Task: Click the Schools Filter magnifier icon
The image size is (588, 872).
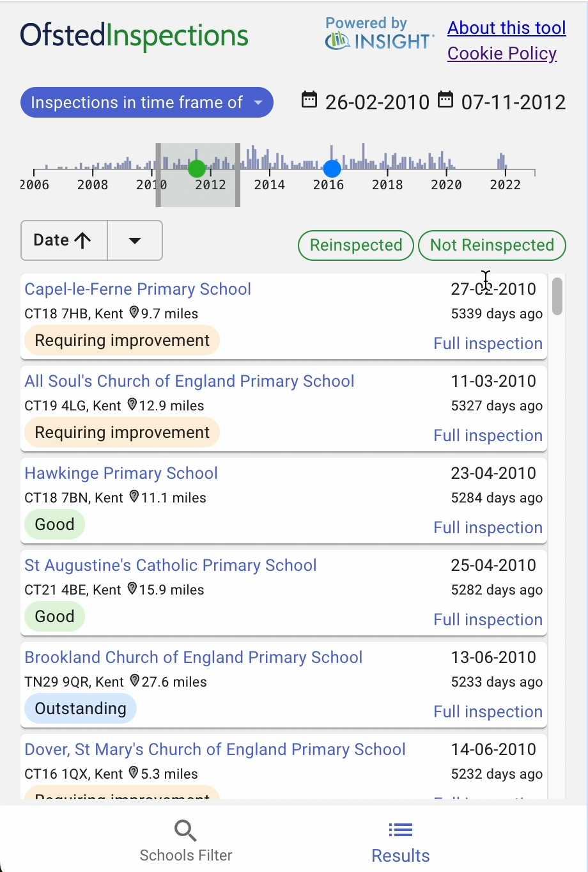Action: coord(185,830)
